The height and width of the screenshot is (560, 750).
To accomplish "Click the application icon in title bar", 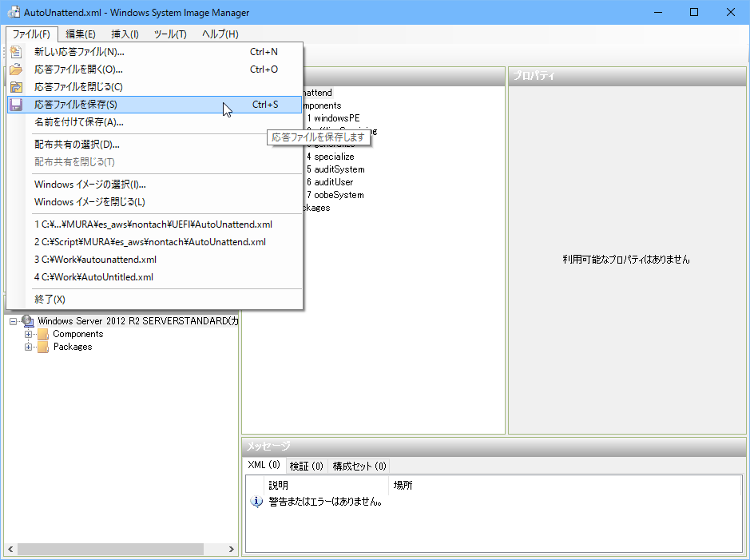I will tap(14, 13).
